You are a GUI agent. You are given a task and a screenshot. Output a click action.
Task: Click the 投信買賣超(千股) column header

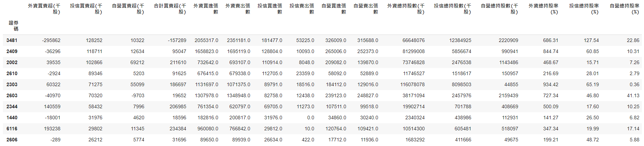pos(86,9)
